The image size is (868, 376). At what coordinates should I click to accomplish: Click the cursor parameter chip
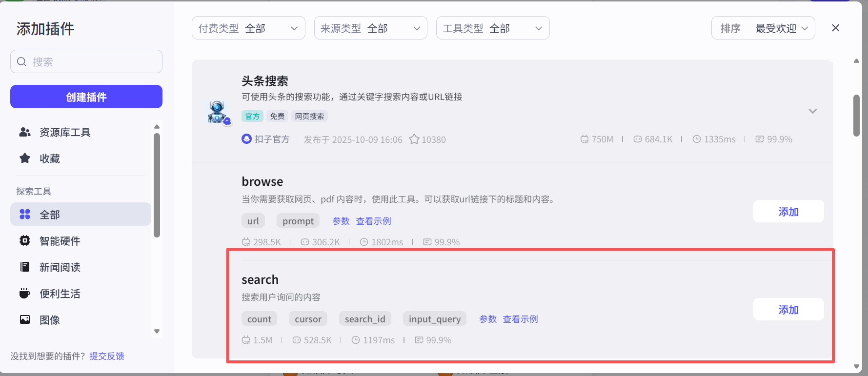click(x=308, y=319)
